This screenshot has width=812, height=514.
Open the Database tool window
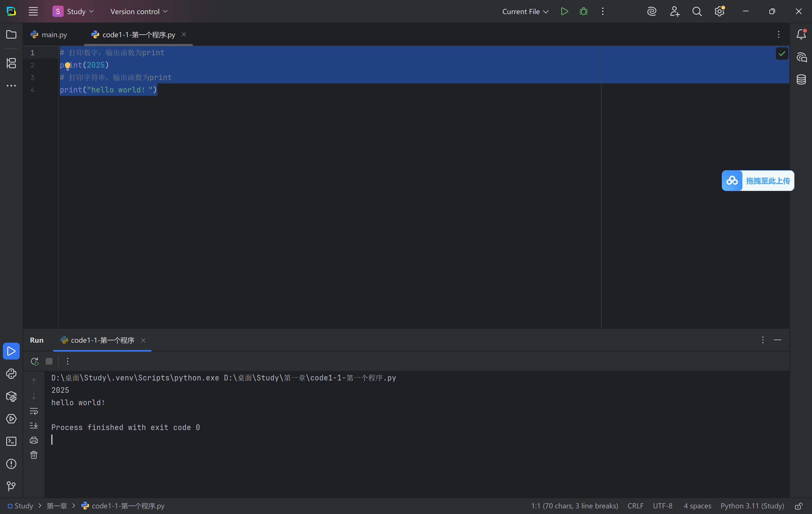click(x=801, y=79)
